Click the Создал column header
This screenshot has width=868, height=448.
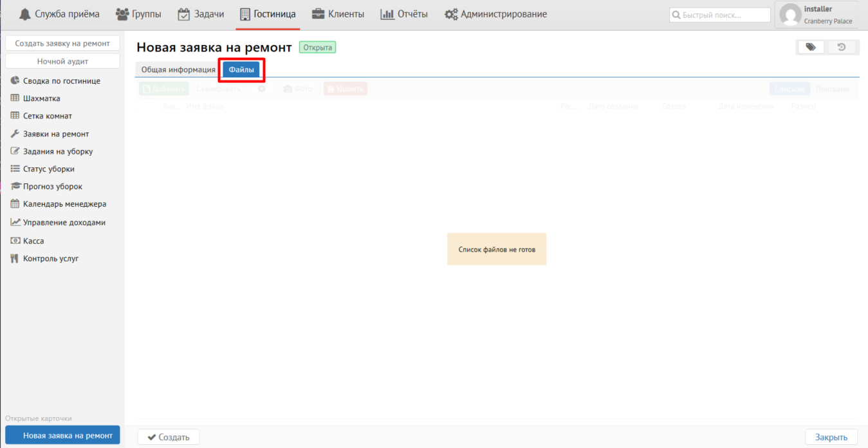(x=674, y=106)
